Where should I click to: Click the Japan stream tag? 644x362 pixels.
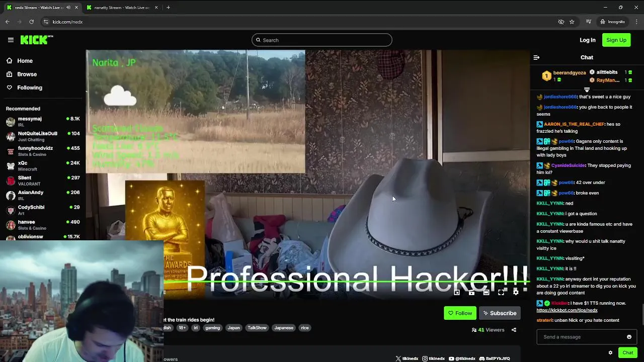click(233, 328)
